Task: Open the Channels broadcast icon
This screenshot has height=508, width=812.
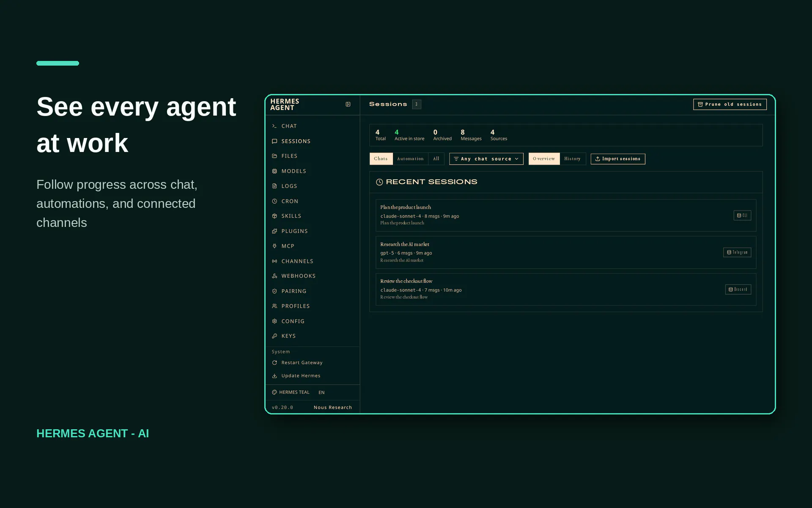Action: pyautogui.click(x=274, y=261)
